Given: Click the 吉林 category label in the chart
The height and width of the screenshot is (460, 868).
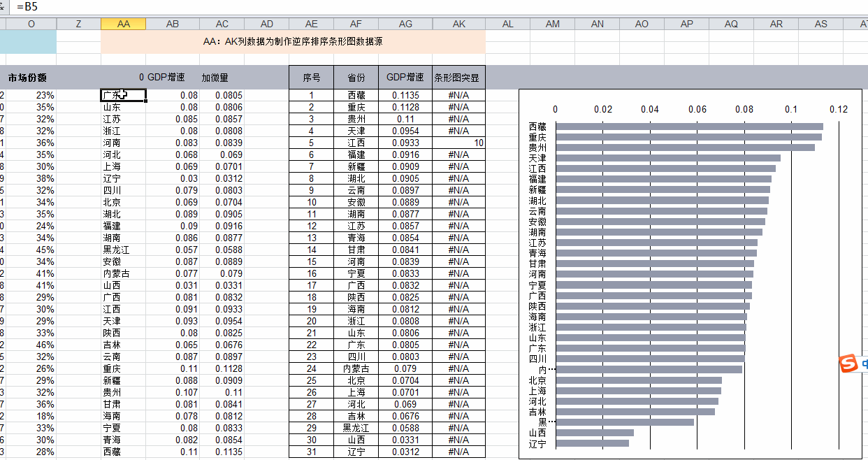Looking at the screenshot, I should pos(537,412).
